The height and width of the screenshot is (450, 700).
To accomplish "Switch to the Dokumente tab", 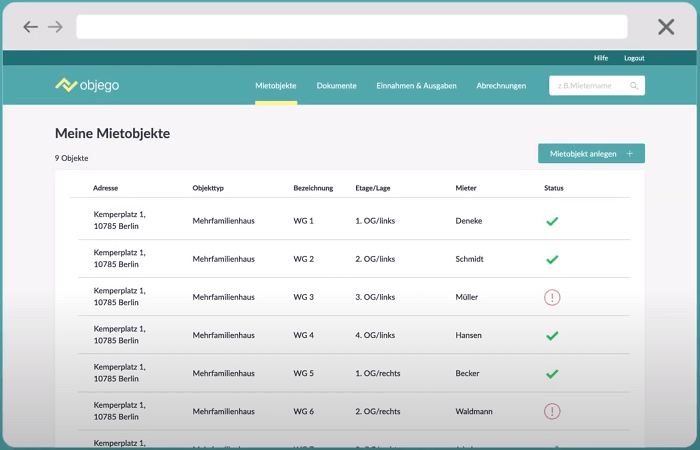I will (337, 86).
